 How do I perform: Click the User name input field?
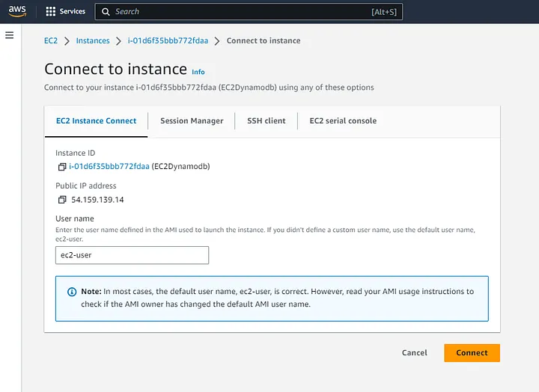pos(133,255)
